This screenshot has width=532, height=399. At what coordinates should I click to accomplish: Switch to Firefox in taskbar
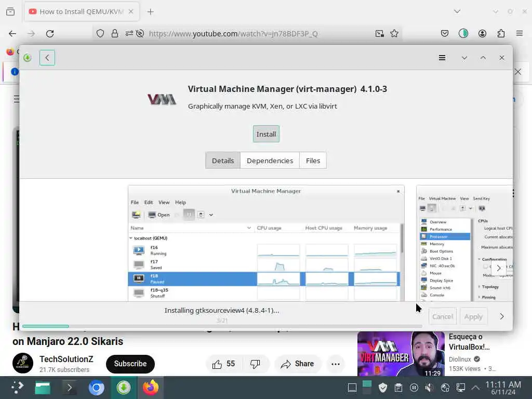coord(151,388)
